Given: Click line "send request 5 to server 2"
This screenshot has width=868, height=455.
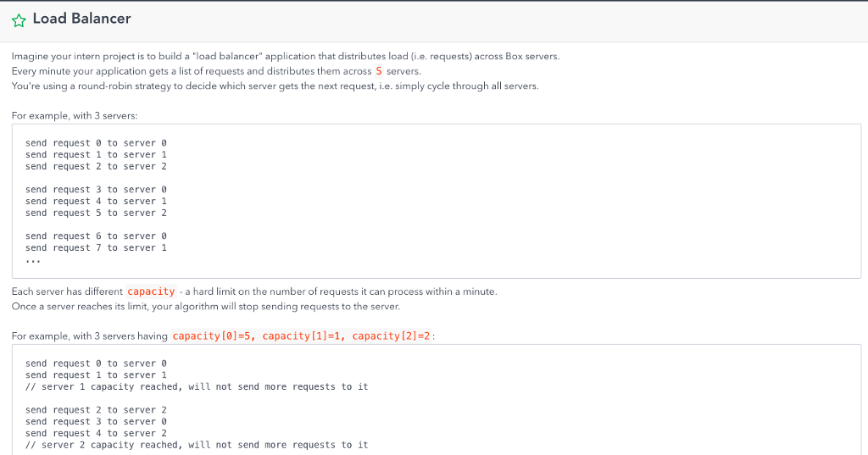Looking at the screenshot, I should point(96,213).
